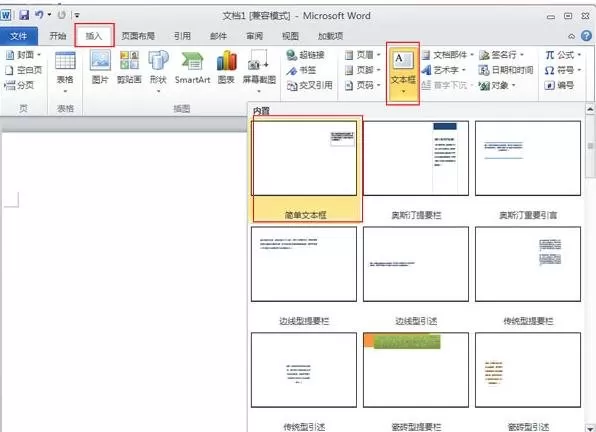Open the 邮件 tab
Image resolution: width=596 pixels, height=432 pixels.
coord(218,36)
